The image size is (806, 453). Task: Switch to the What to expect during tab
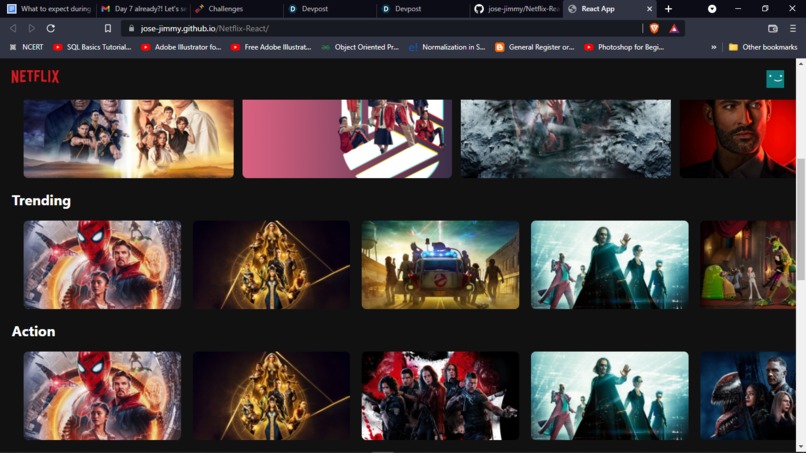click(x=49, y=9)
